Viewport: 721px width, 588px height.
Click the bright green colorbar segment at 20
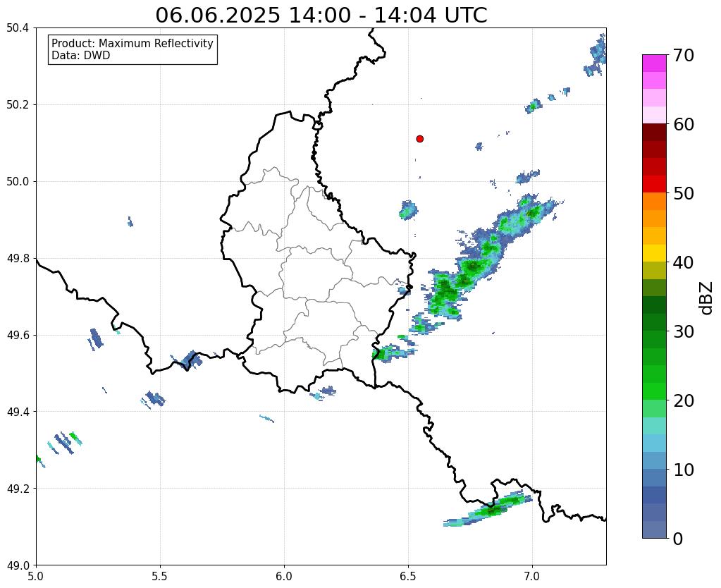(x=654, y=391)
